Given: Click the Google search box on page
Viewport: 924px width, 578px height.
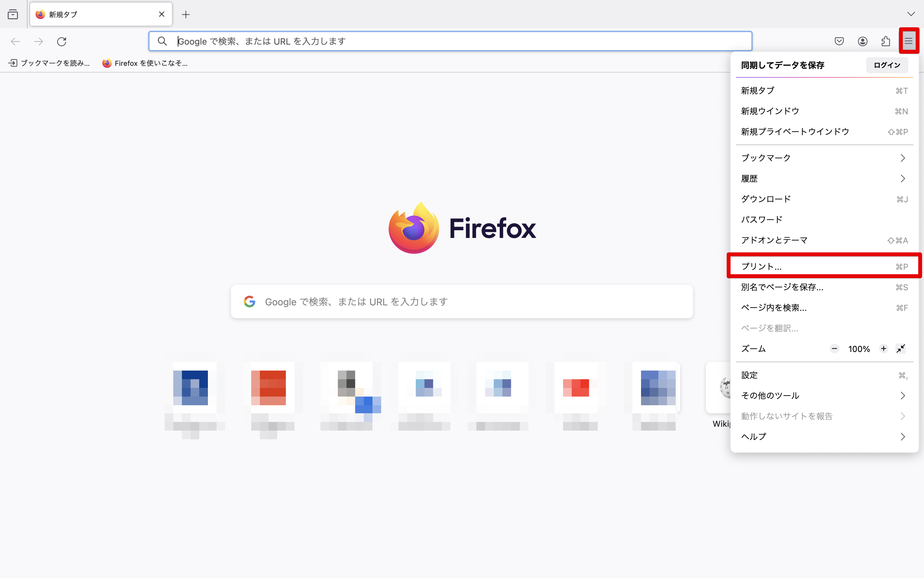Looking at the screenshot, I should pos(462,302).
